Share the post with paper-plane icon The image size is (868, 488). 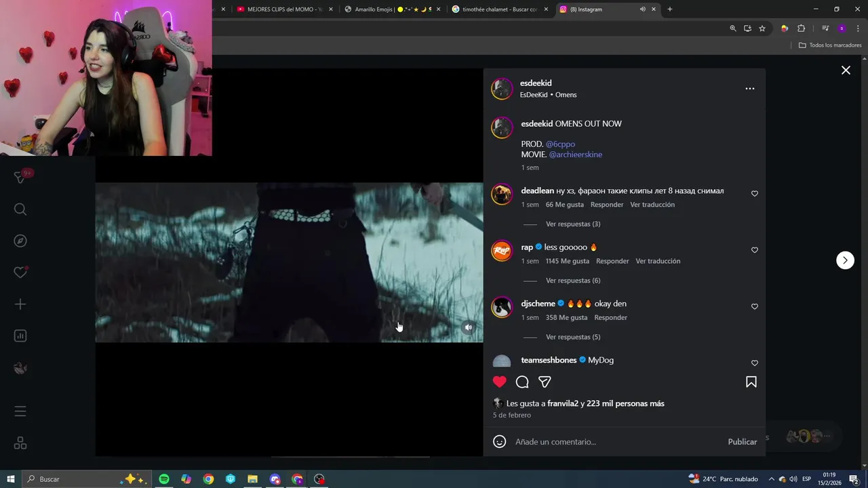(545, 382)
